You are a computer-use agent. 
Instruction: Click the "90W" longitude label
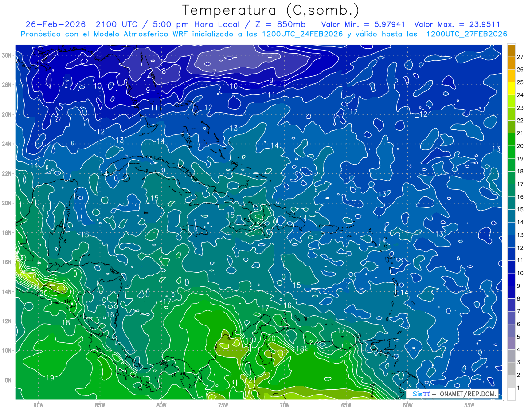pyautogui.click(x=38, y=405)
